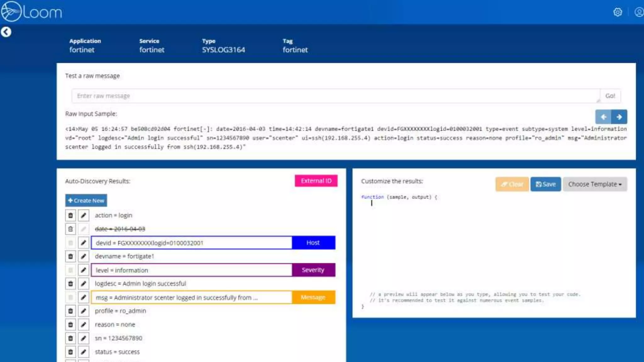
Task: Delete the profile = ro_admin field
Action: 70,311
